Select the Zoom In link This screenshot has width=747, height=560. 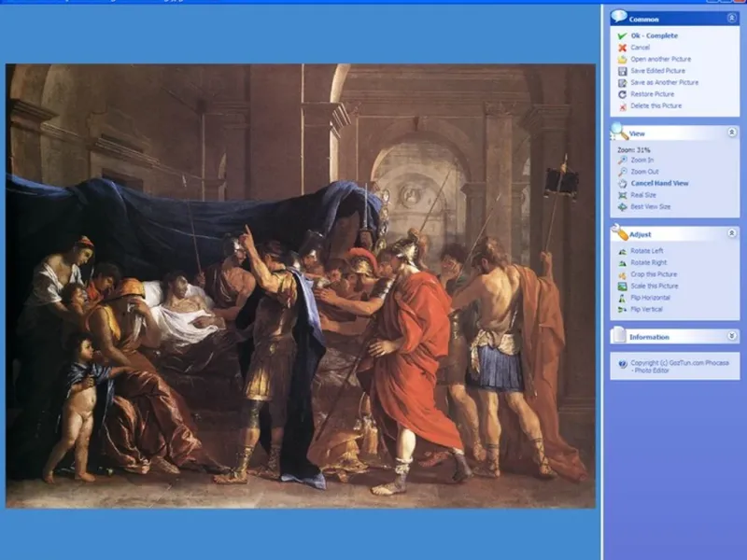[x=642, y=160]
